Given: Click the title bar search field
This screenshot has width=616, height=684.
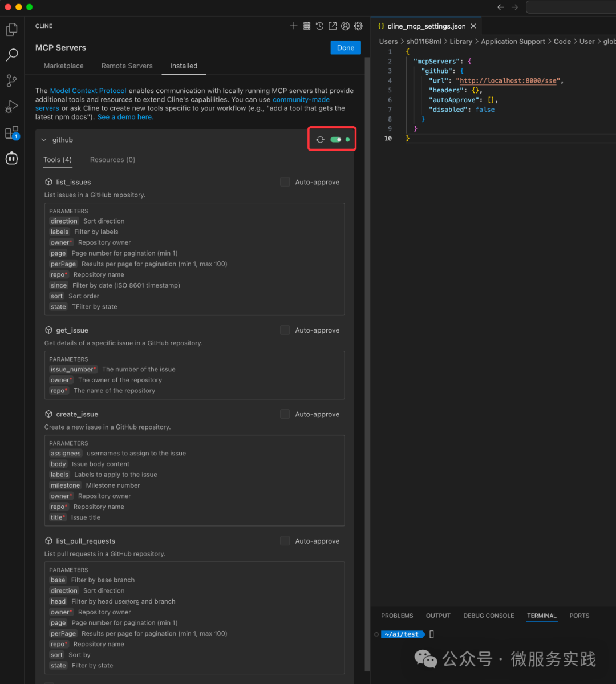Looking at the screenshot, I should click(570, 7).
